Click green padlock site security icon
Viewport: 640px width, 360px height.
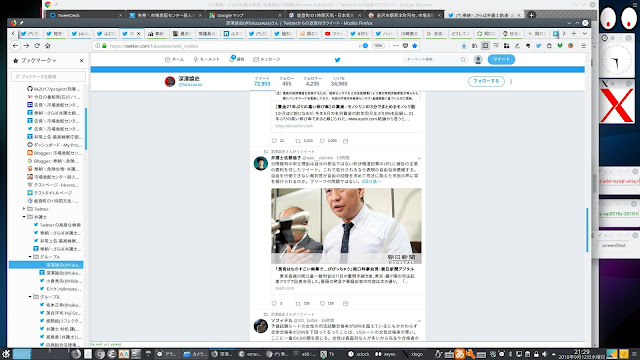point(104,46)
